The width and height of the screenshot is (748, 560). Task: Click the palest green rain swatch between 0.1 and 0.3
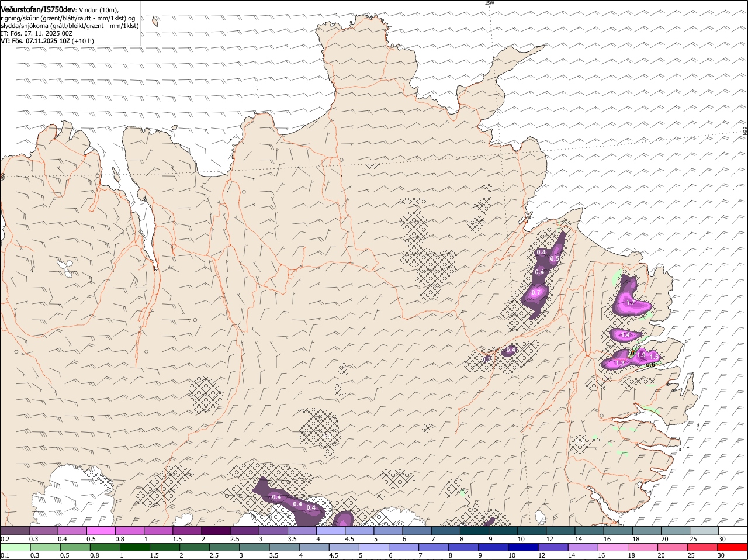point(15,547)
